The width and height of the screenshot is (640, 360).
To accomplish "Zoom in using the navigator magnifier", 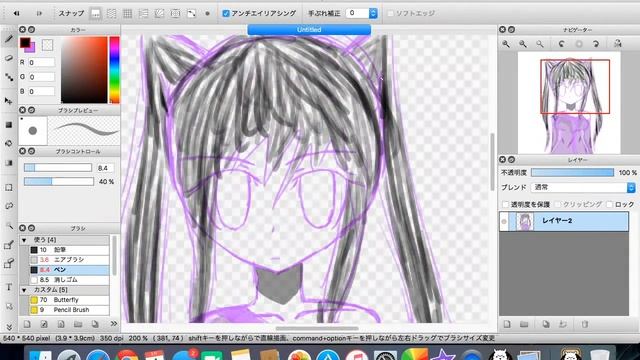I will 506,44.
